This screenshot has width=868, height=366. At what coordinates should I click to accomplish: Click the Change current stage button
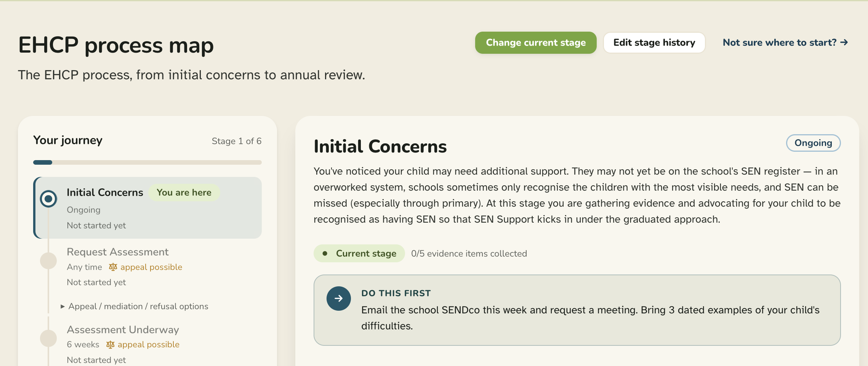[x=536, y=43]
